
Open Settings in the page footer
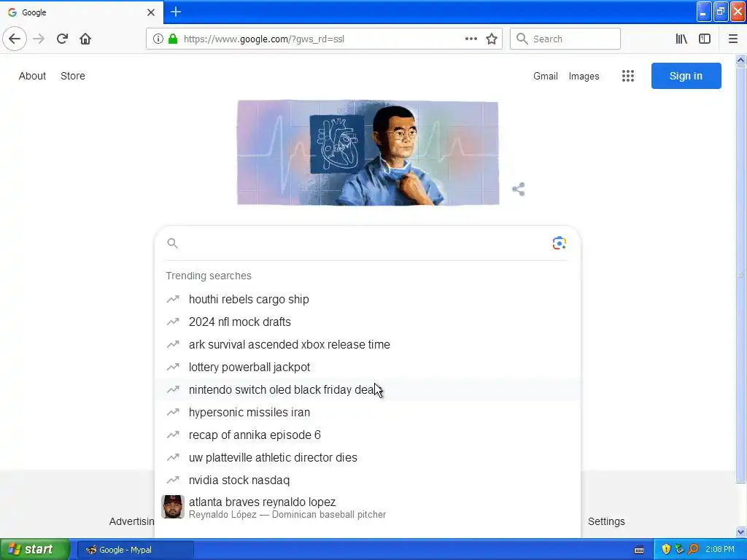click(x=606, y=521)
